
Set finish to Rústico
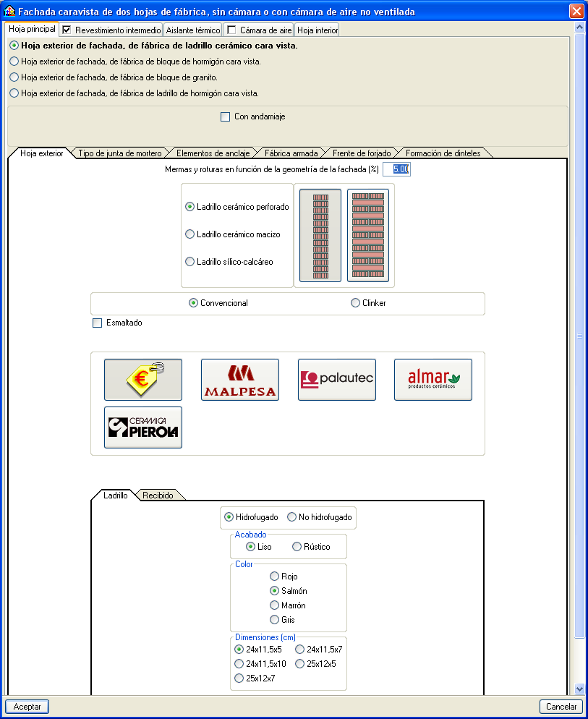tap(311, 547)
